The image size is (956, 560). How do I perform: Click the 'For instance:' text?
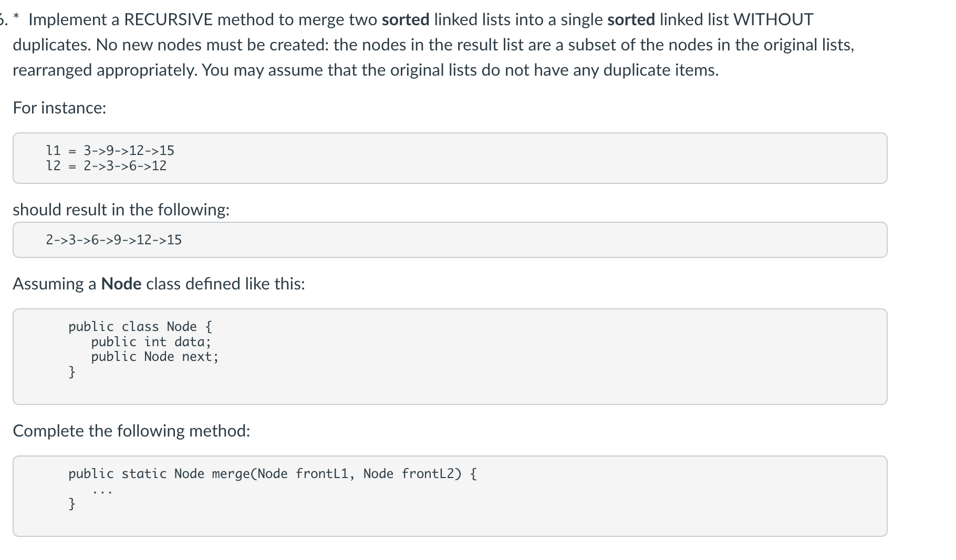coord(59,108)
